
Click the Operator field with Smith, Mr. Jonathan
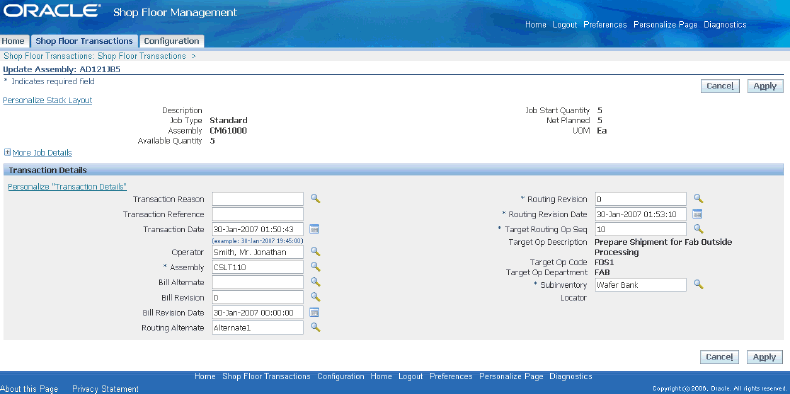point(258,251)
